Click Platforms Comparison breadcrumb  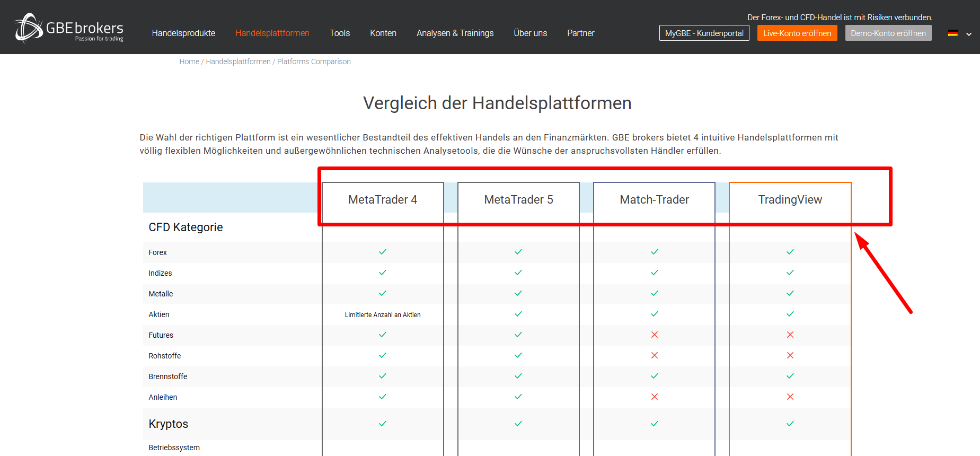(x=314, y=62)
